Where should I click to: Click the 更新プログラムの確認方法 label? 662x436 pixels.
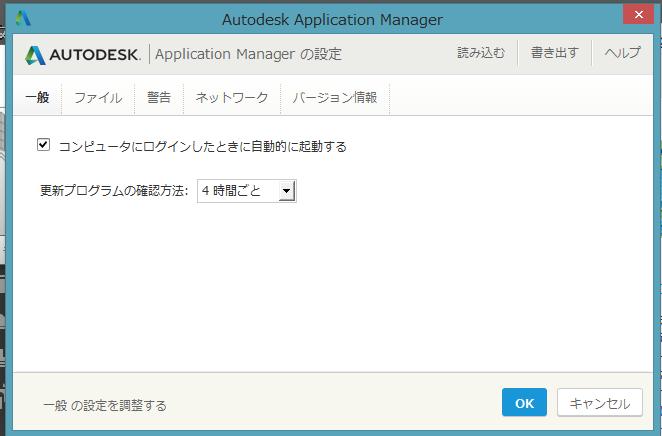[x=114, y=191]
